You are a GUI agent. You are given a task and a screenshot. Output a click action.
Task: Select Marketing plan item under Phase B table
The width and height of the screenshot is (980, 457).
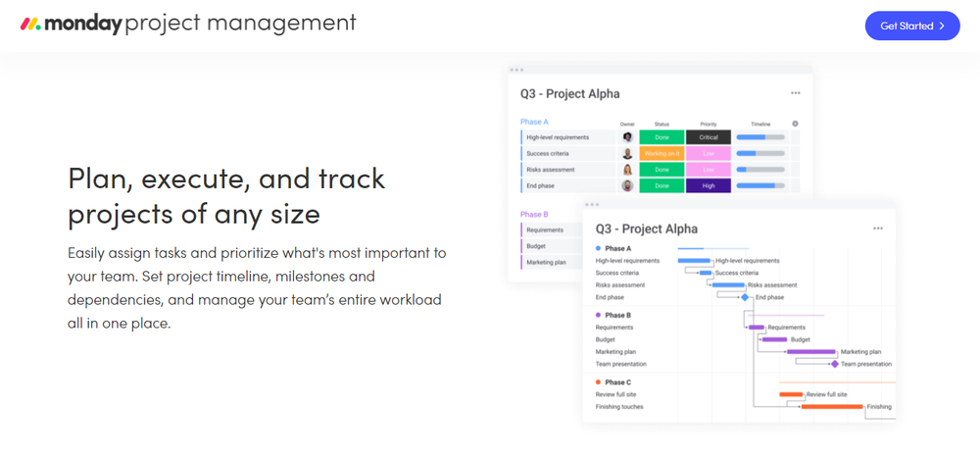pyautogui.click(x=551, y=263)
